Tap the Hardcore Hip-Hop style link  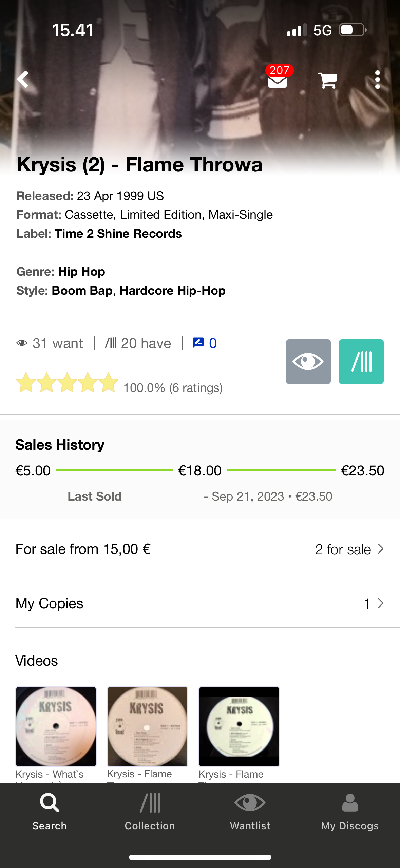(172, 291)
